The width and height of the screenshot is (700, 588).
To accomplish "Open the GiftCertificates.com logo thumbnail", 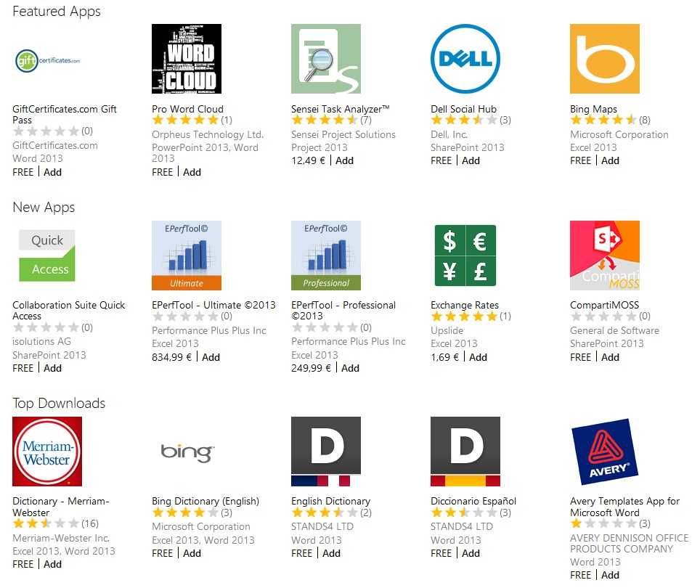I will (47, 61).
